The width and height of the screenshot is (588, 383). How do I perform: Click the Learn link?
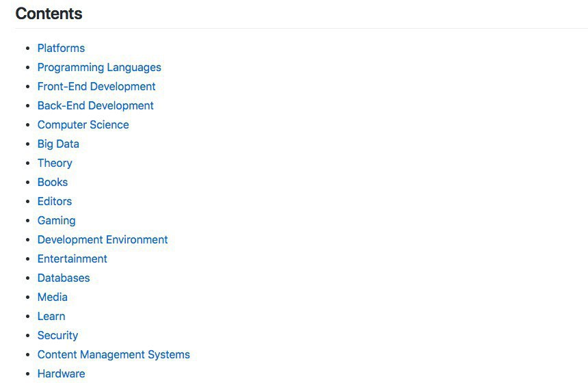click(x=51, y=316)
